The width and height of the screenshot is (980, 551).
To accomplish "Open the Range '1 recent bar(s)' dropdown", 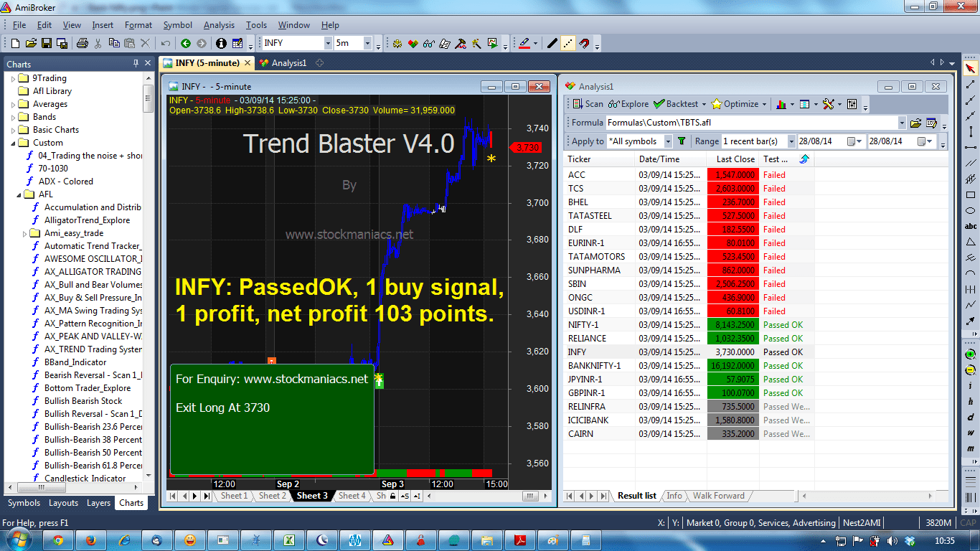I will pyautogui.click(x=791, y=141).
